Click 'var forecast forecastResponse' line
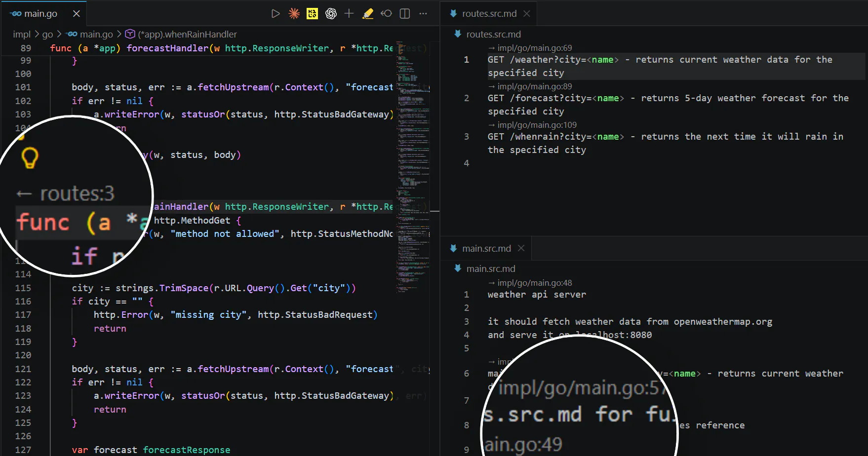The width and height of the screenshot is (868, 456). point(151,450)
